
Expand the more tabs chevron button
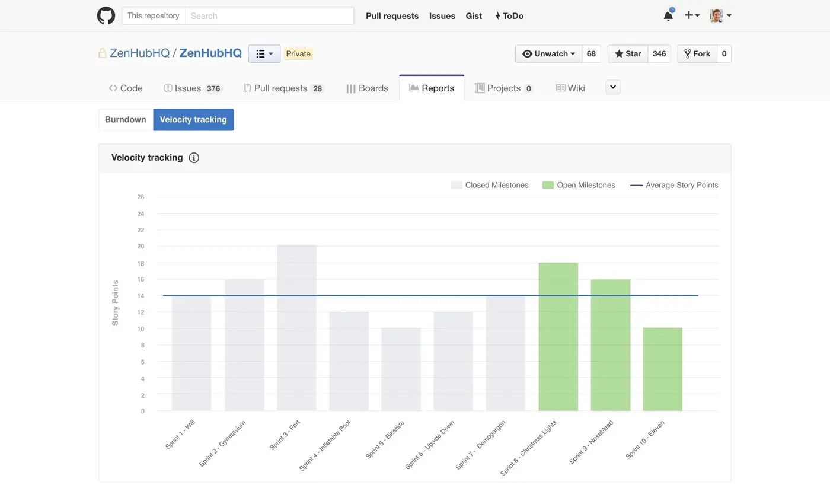pyautogui.click(x=613, y=87)
